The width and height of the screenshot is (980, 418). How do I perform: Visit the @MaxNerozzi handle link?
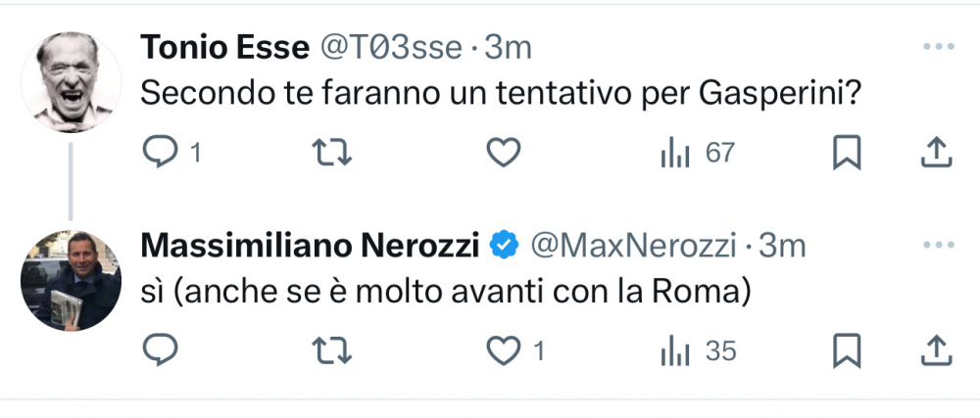[x=634, y=247]
